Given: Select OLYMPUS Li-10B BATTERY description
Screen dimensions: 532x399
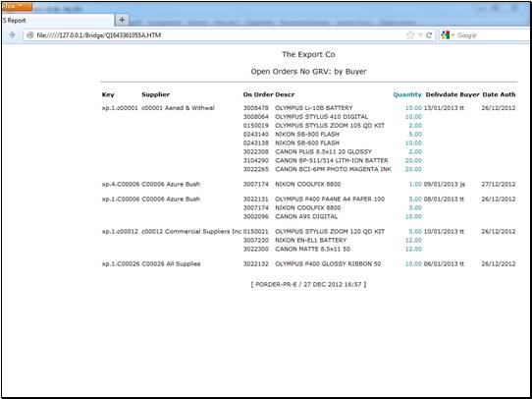Looking at the screenshot, I should pos(314,108).
